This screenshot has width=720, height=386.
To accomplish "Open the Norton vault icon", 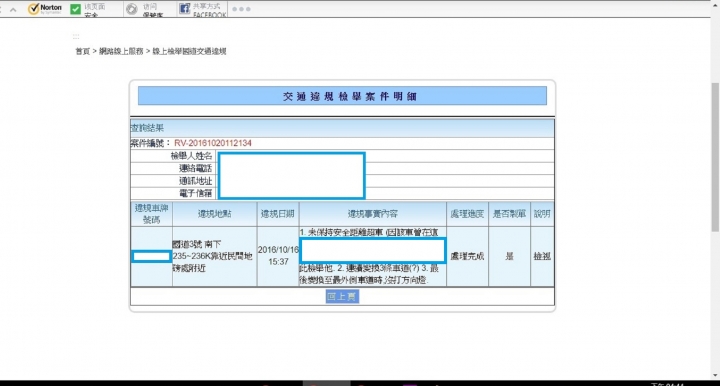I will coord(132,9).
